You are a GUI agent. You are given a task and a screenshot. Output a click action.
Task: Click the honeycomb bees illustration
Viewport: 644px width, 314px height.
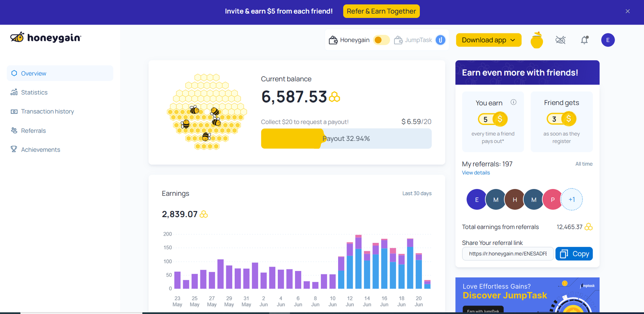point(206,112)
